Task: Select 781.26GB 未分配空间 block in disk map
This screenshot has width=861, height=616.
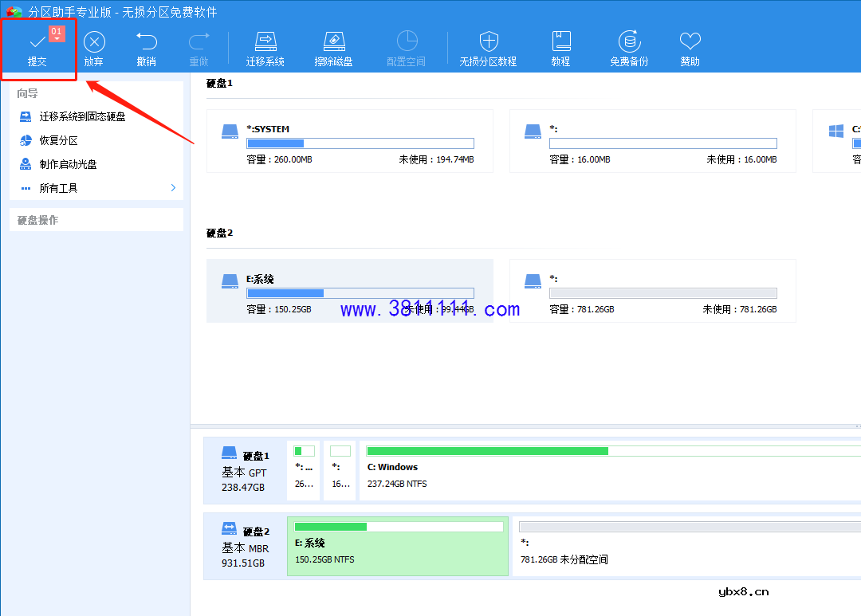Action: [686, 545]
